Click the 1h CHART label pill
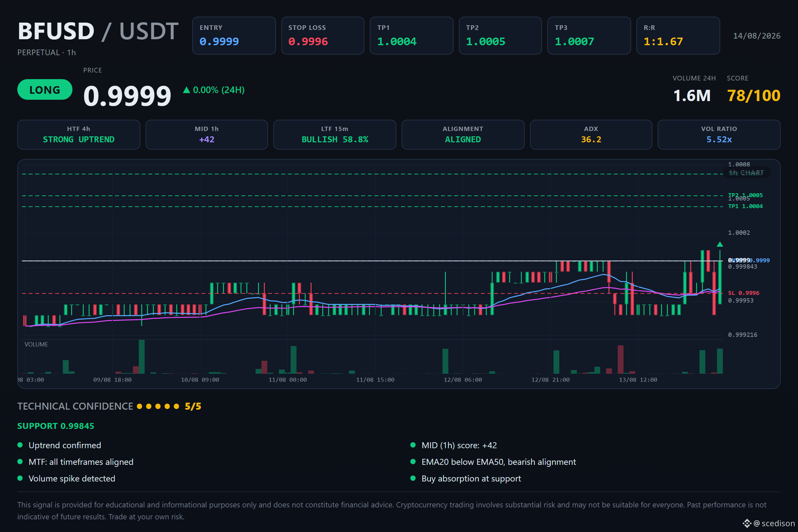This screenshot has height=532, width=798. click(x=746, y=173)
